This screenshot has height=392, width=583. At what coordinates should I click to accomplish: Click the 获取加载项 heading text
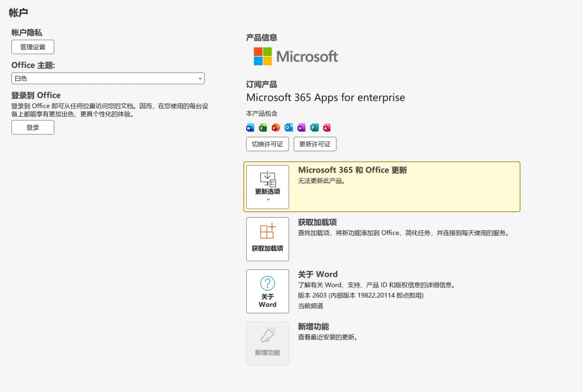pos(317,222)
